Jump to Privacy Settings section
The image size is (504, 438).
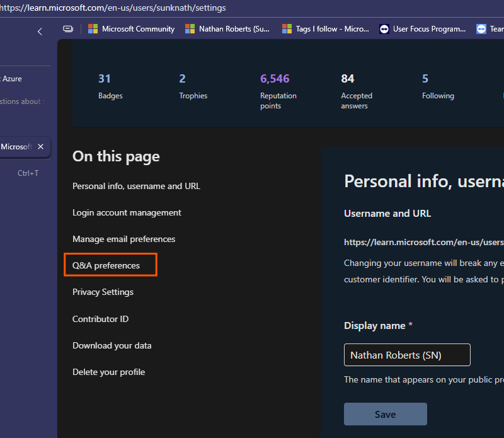(103, 292)
